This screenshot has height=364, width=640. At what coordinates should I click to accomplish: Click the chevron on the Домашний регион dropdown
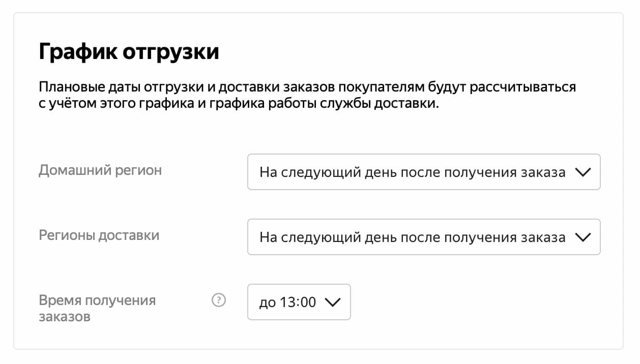coord(584,172)
